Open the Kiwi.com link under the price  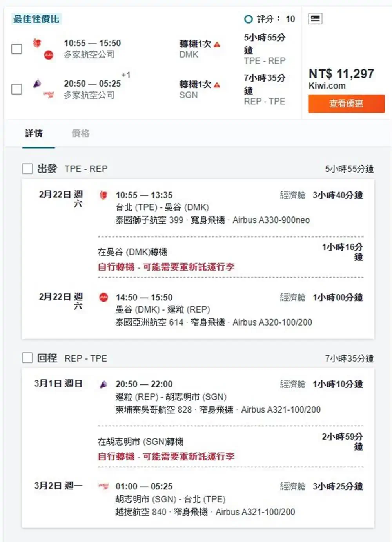(x=327, y=86)
